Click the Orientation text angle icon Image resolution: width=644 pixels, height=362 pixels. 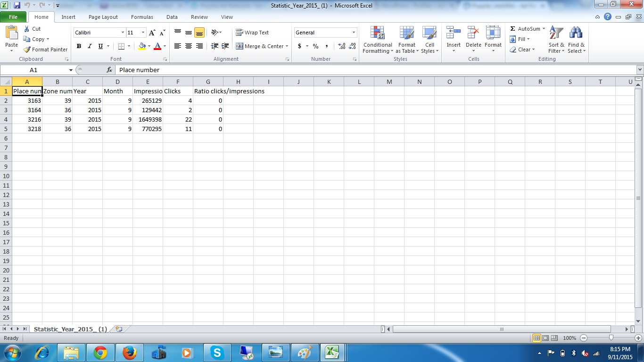[215, 33]
